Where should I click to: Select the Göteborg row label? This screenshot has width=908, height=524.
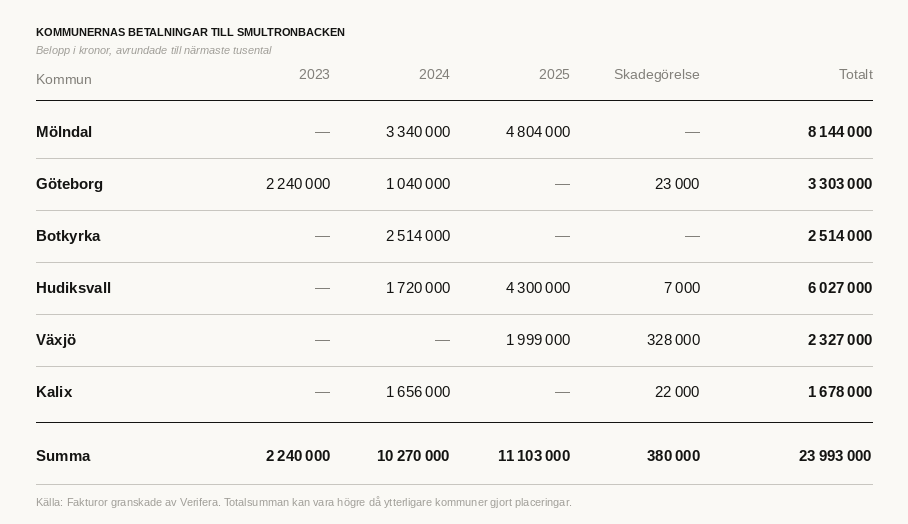pos(69,184)
